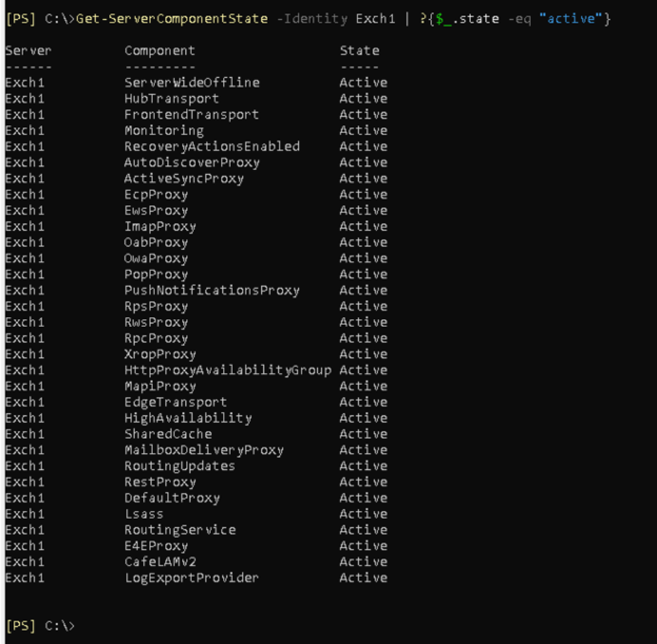657x644 pixels.
Task: Select the HubTransport component text
Action: point(172,99)
